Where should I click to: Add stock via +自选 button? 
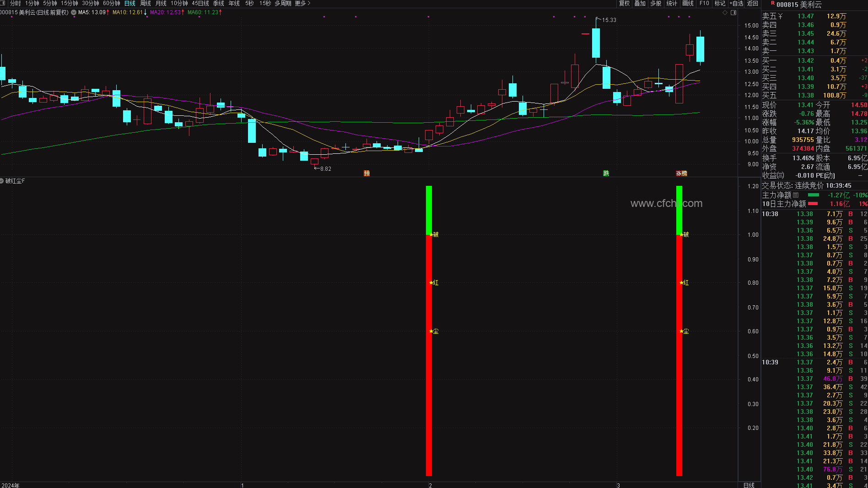point(736,3)
